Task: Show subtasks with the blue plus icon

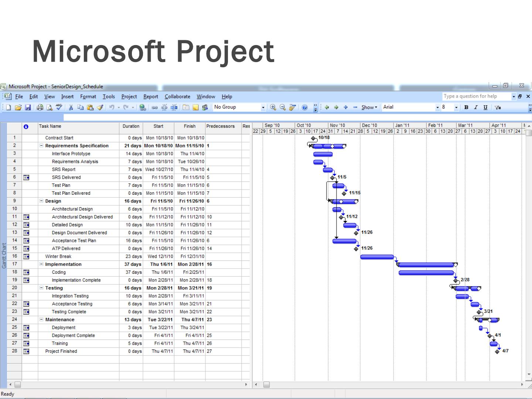Action: pyautogui.click(x=346, y=108)
